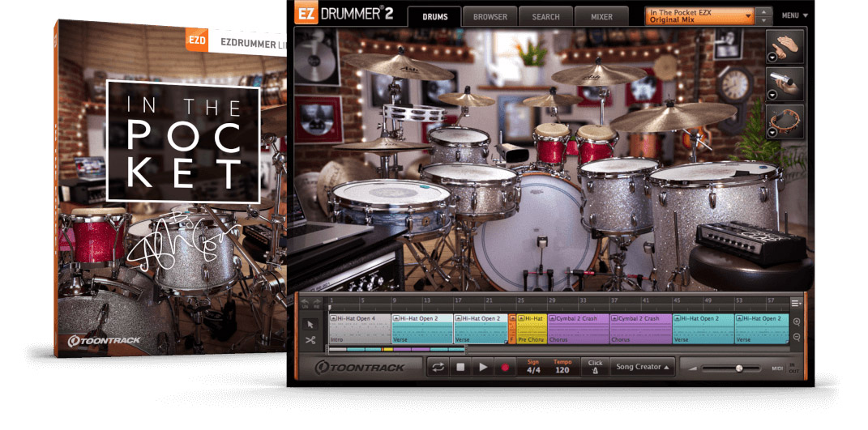Screen dimensions: 868x430
Task: Step to previous preset with up arrow
Action: pos(764,11)
